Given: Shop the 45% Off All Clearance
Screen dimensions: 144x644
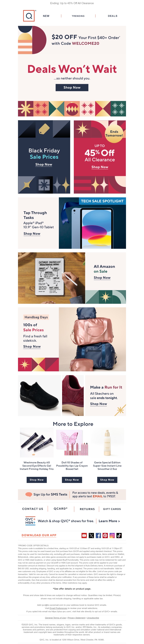Looking at the screenshot, I should click(100, 167).
